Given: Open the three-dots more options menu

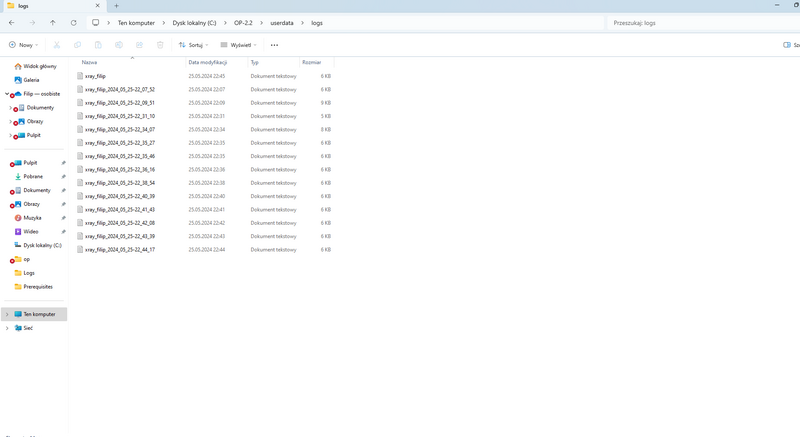Looking at the screenshot, I should pos(274,45).
